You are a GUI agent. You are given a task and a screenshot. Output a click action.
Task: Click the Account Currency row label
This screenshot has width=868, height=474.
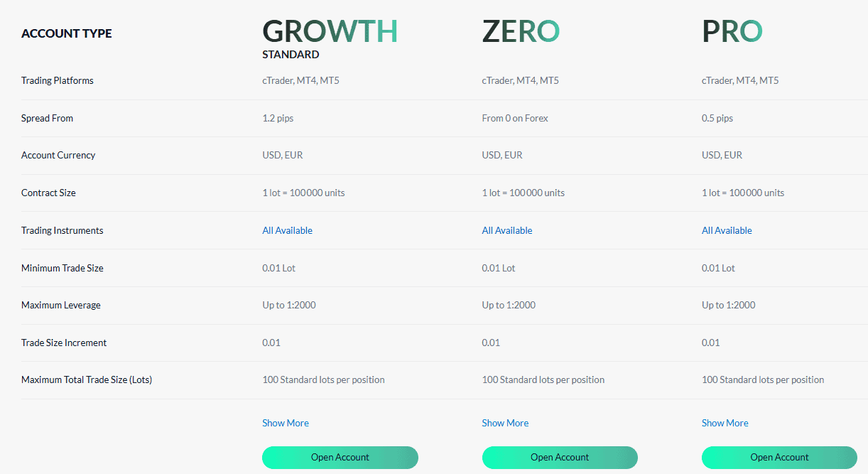coord(58,155)
